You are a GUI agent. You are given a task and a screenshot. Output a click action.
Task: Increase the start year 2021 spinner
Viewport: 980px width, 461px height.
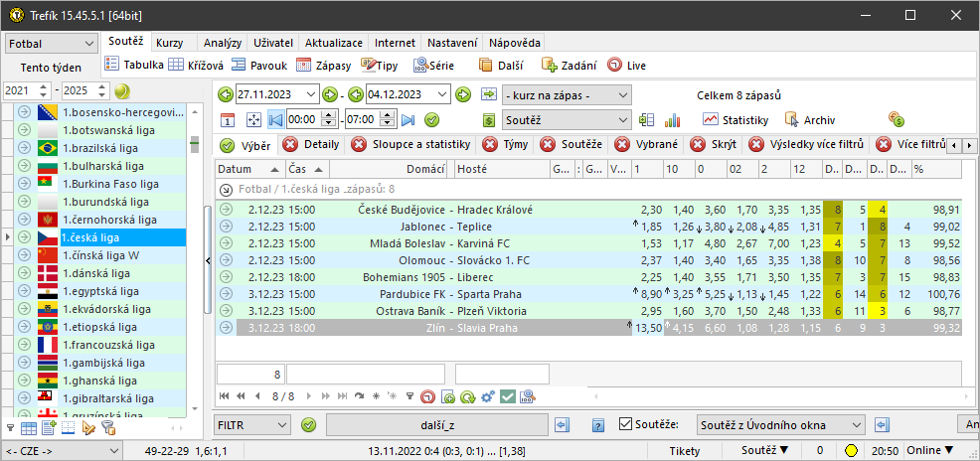[x=43, y=87]
